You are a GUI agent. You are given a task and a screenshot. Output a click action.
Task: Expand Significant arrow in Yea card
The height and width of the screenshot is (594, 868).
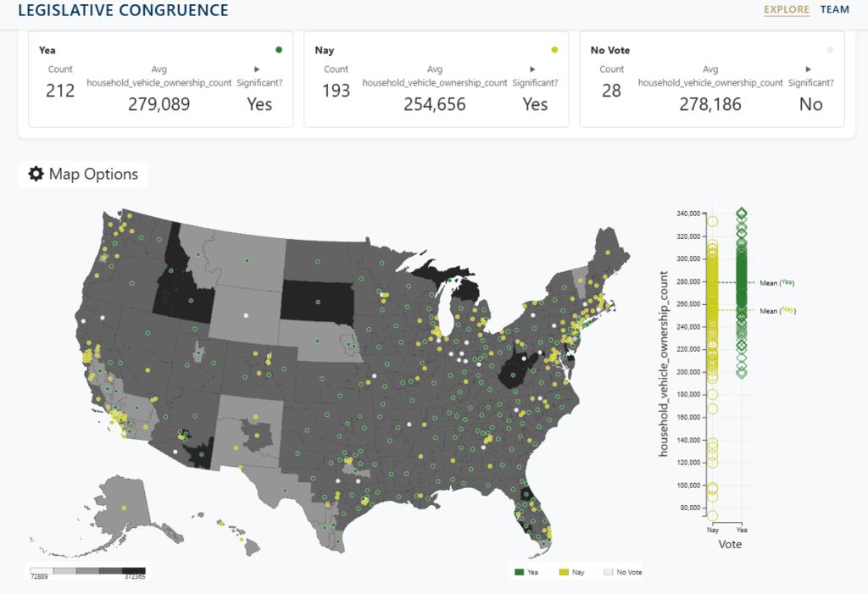pos(257,69)
